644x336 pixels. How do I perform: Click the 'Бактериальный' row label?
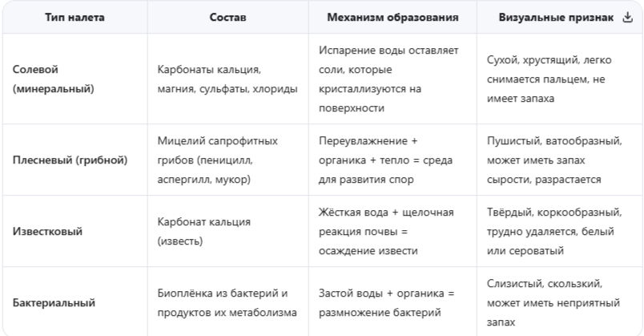pos(54,302)
